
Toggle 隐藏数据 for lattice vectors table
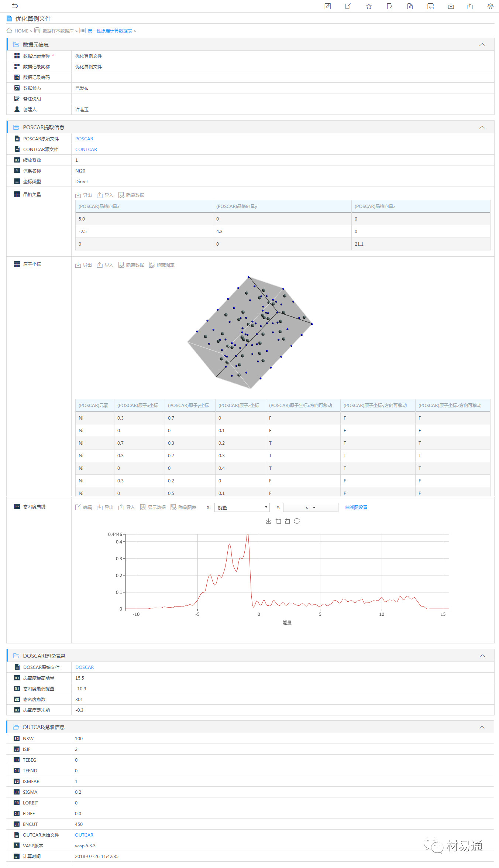tap(131, 195)
